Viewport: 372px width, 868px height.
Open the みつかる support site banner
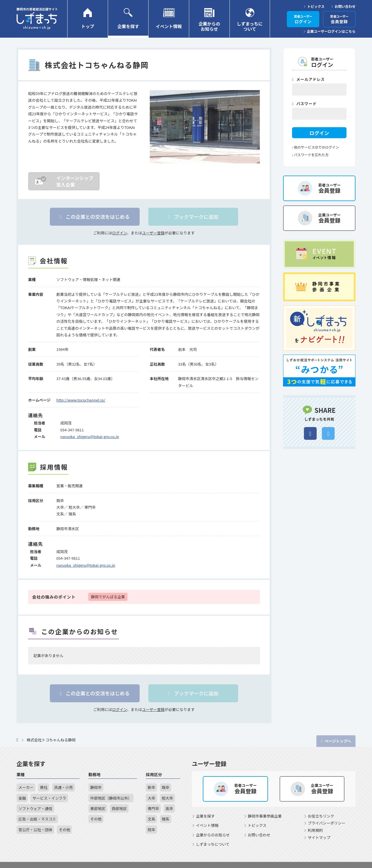(319, 370)
